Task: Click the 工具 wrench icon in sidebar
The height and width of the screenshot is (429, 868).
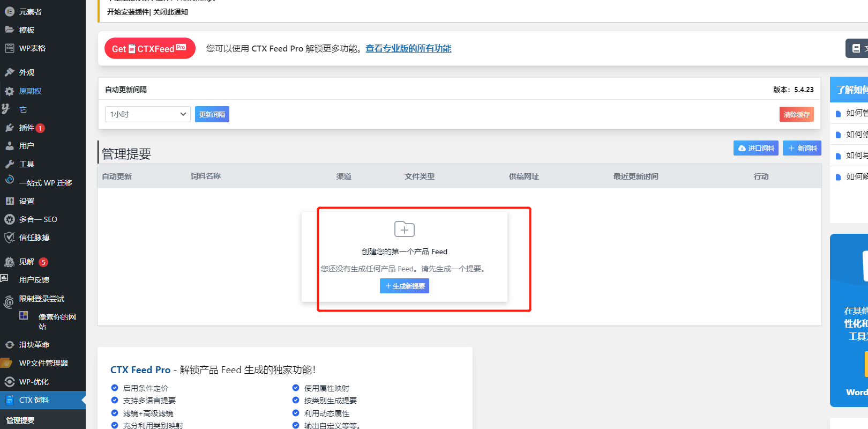Action: (x=9, y=164)
